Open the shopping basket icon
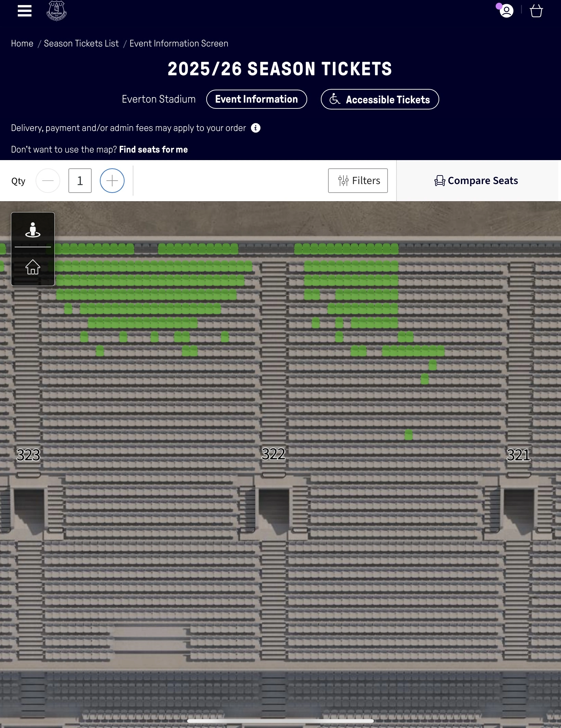The image size is (561, 728). click(536, 11)
